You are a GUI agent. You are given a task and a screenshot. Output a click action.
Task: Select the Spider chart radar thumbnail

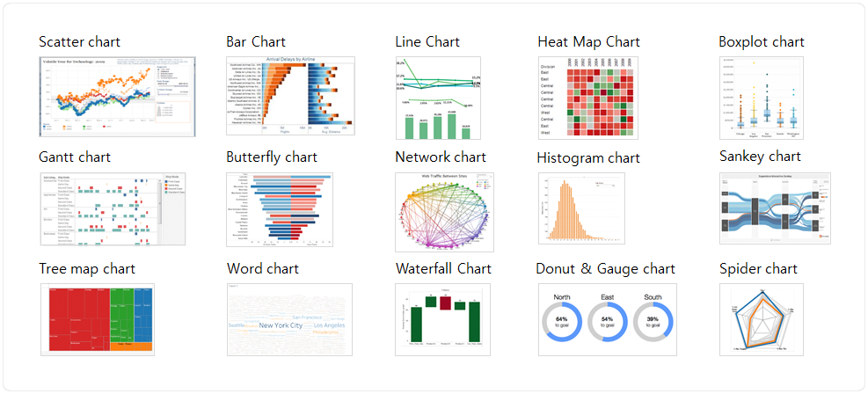click(762, 319)
